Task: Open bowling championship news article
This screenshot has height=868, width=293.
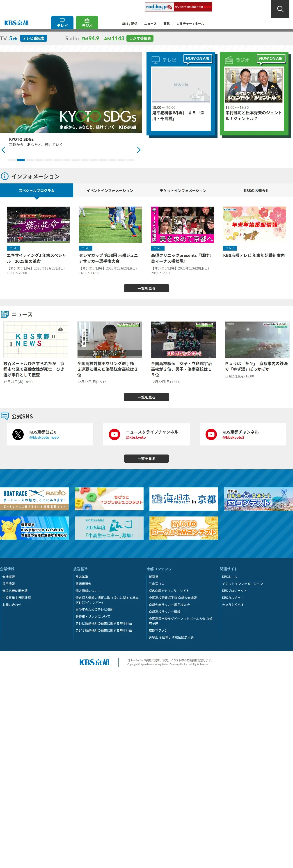Action: click(110, 340)
